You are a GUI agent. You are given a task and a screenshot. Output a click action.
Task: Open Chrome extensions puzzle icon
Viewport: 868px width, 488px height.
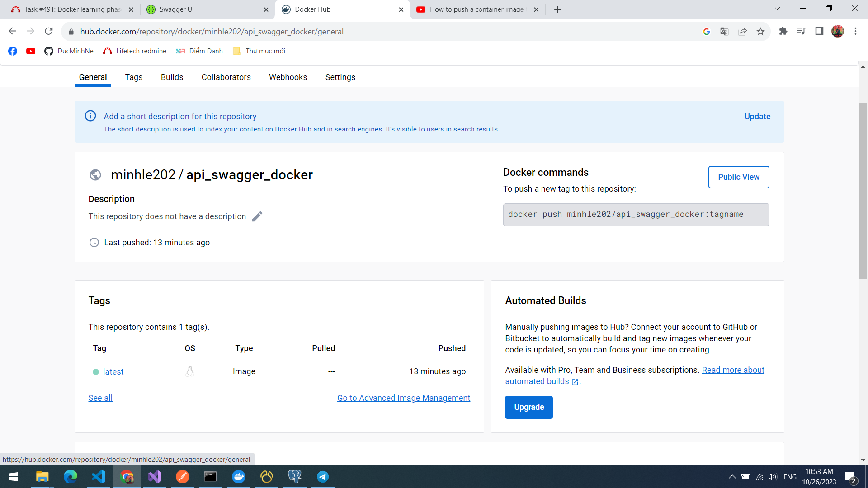click(783, 32)
